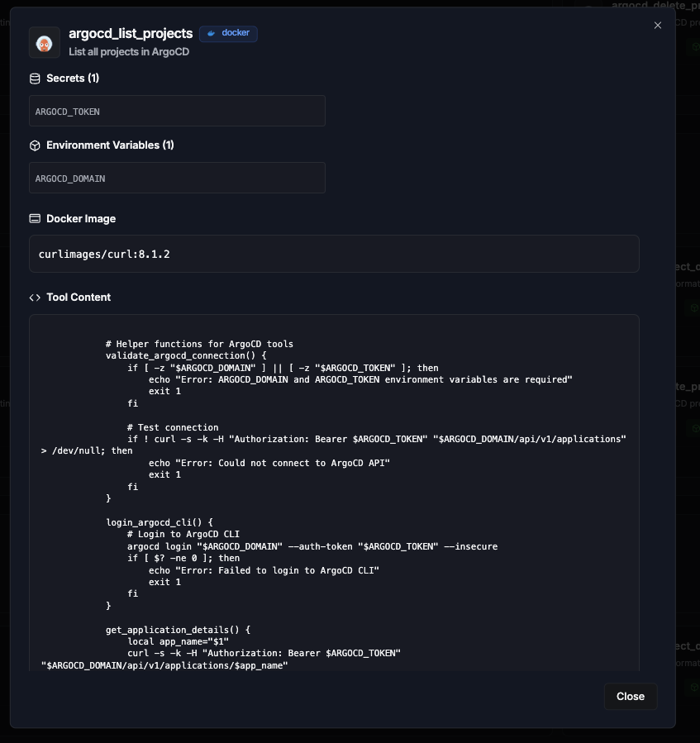
Task: Click the 'argocd login' command line
Action: [312, 546]
